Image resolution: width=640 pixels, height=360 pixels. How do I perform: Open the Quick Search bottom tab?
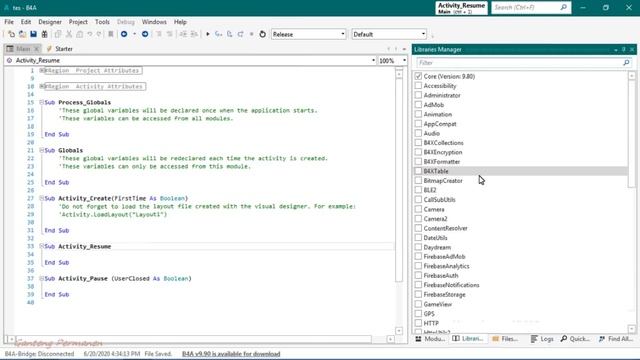(x=575, y=339)
